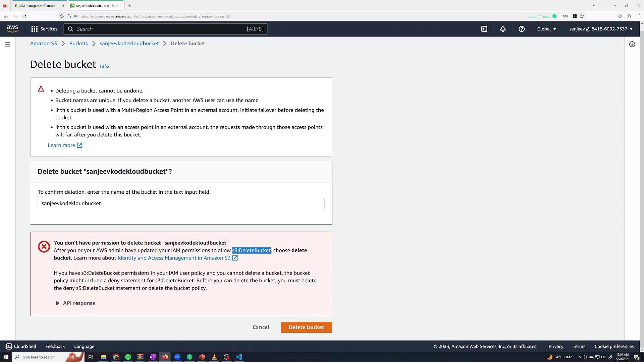
Task: Click the bucket name confirmation text field
Action: pyautogui.click(x=181, y=203)
